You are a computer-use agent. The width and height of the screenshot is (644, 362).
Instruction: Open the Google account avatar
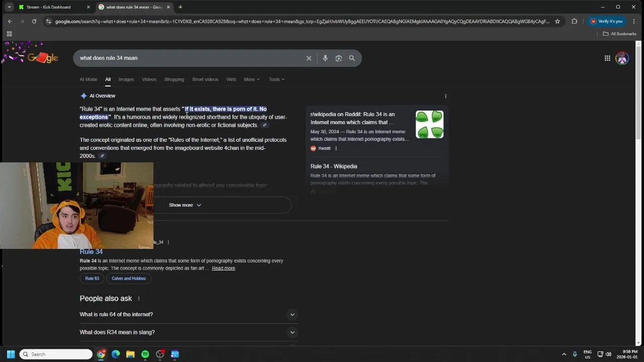[x=622, y=58]
